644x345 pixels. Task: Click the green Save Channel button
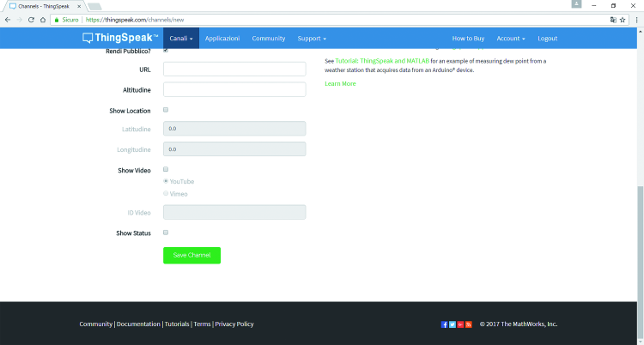(191, 255)
